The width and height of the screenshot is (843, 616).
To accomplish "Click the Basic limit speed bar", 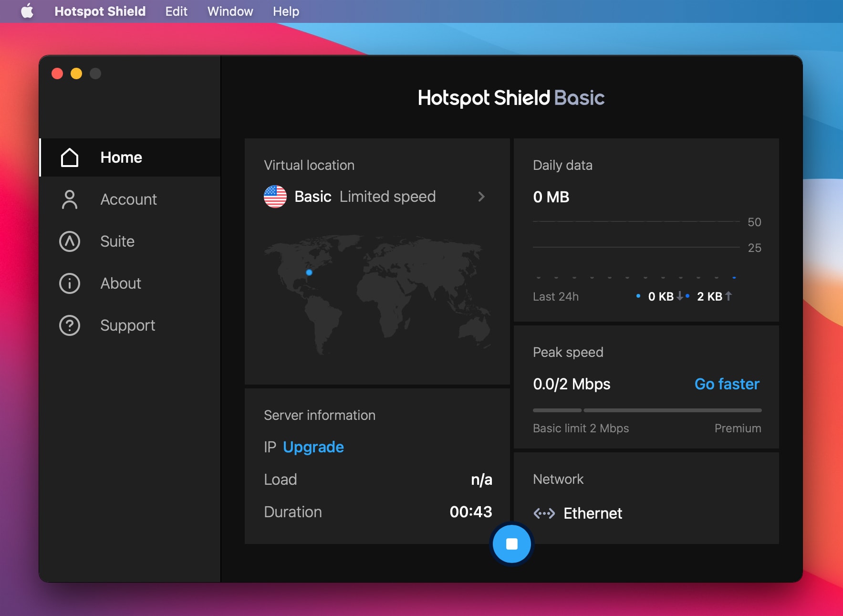I will click(x=557, y=410).
